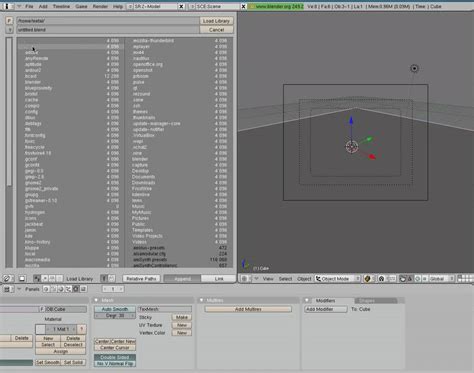The height and width of the screenshot is (373, 474).
Task: Open the 3D viewport Select menu
Action: 285,279
